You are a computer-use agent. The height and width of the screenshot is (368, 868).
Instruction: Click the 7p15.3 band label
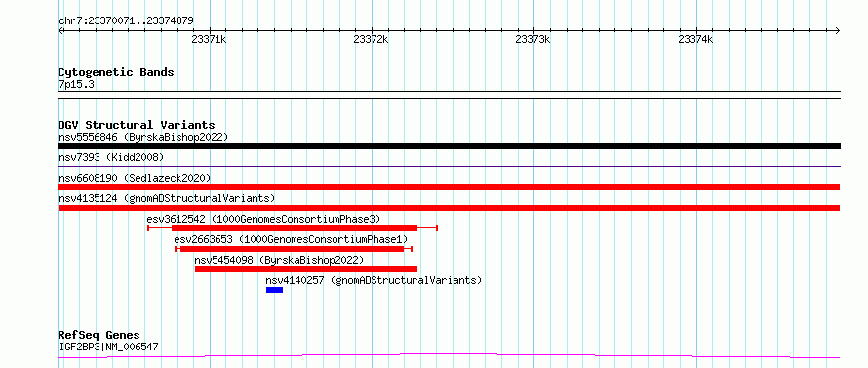pyautogui.click(x=76, y=84)
